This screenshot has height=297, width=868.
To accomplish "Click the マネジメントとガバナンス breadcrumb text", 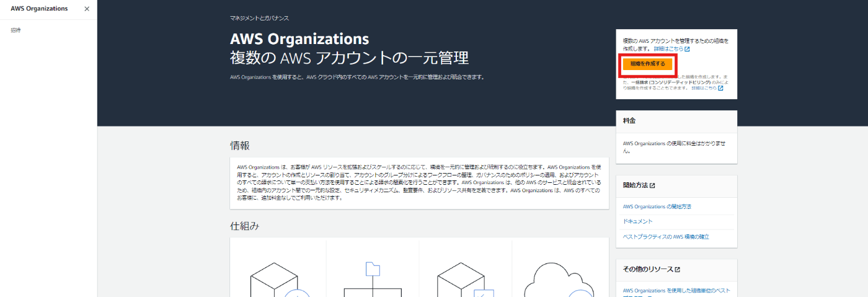I will 259,19.
